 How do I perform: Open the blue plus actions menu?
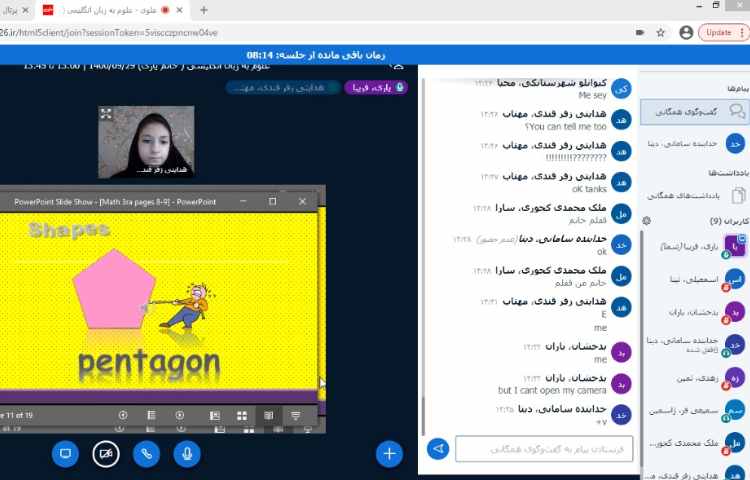pos(389,453)
